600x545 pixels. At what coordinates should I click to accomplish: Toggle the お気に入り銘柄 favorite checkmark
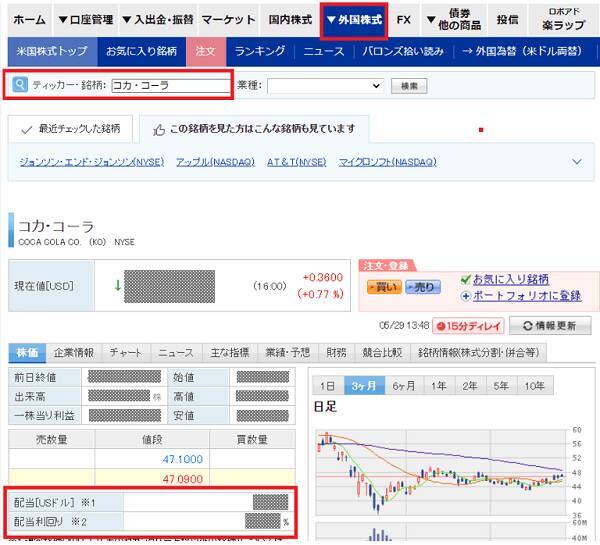point(466,279)
